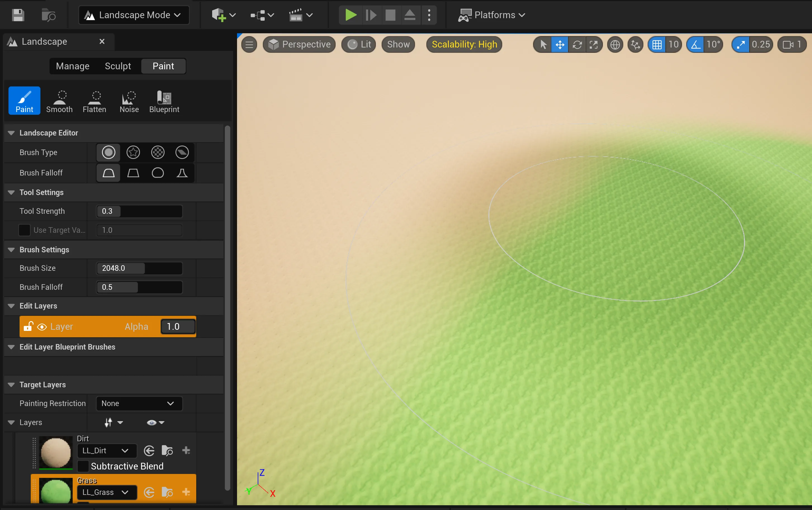Use selected asset for Dirt layer
The image size is (812, 510).
149,451
